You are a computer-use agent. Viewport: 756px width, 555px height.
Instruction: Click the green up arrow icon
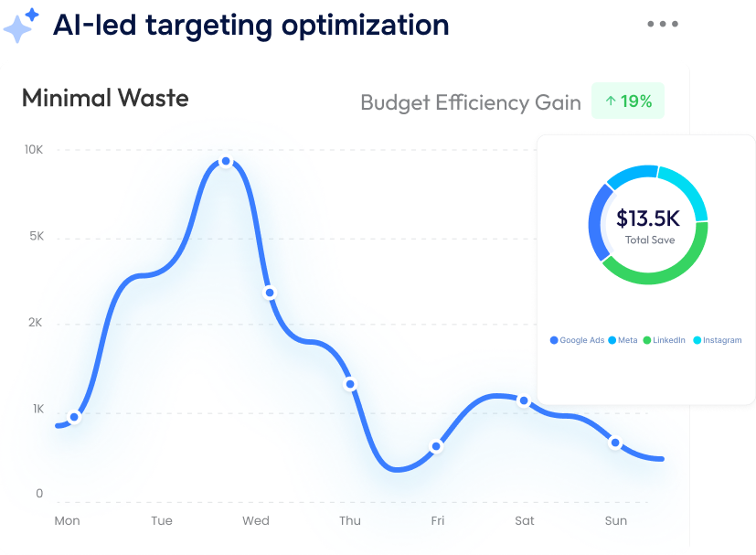coord(611,101)
